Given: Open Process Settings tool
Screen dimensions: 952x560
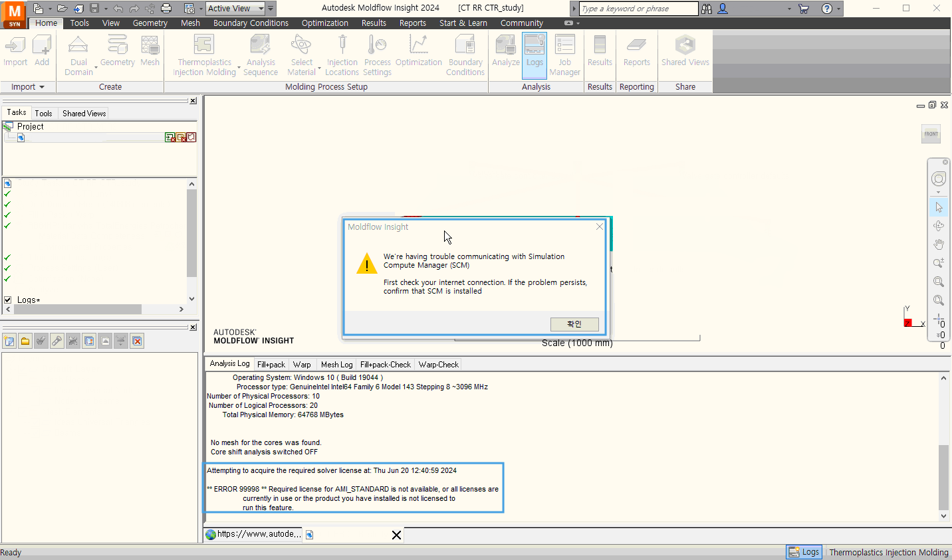Looking at the screenshot, I should point(378,56).
